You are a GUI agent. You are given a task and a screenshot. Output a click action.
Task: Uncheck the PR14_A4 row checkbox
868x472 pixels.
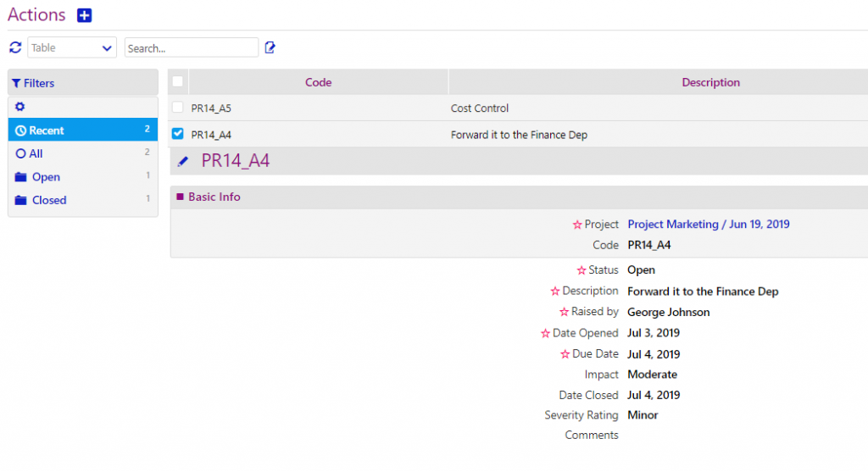pos(177,134)
